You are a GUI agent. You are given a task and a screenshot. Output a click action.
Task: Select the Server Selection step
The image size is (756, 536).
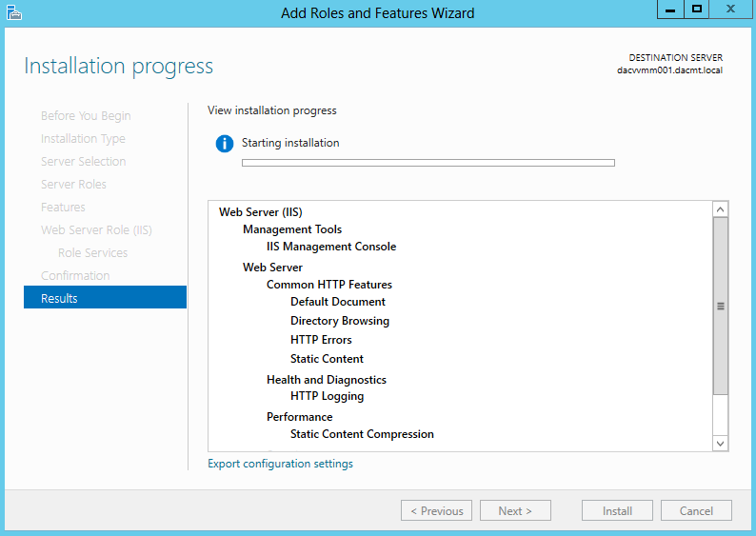click(x=84, y=162)
